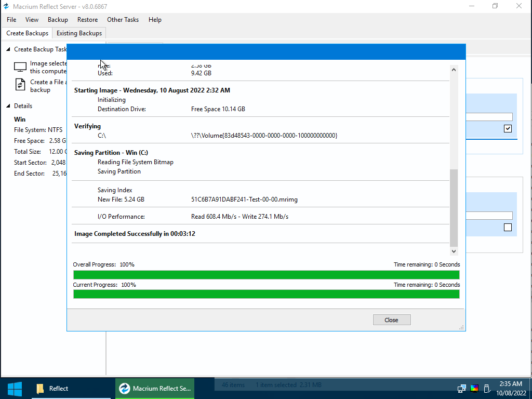Untick the checked box behind the dialog
Image resolution: width=532 pixels, height=399 pixels.
[508, 129]
